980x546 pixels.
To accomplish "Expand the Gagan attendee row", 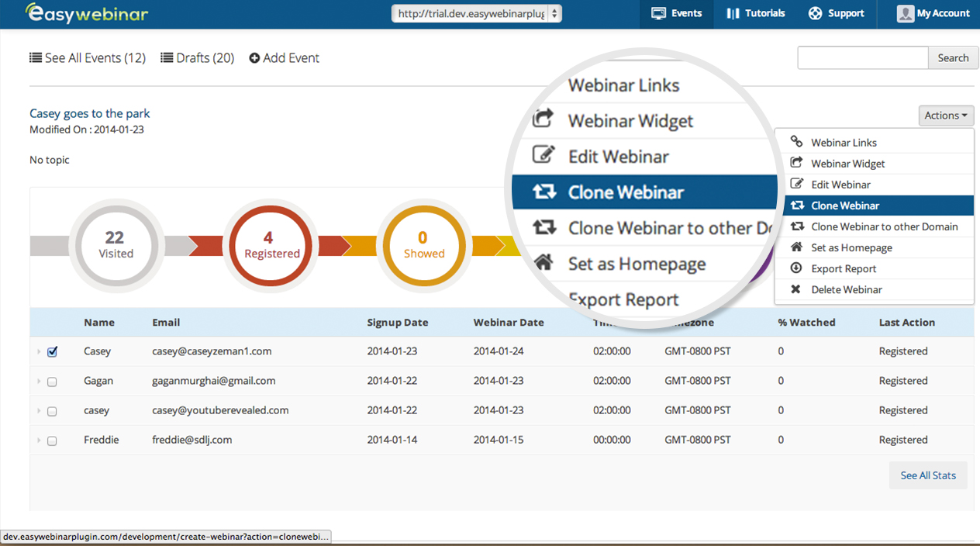I will [39, 382].
